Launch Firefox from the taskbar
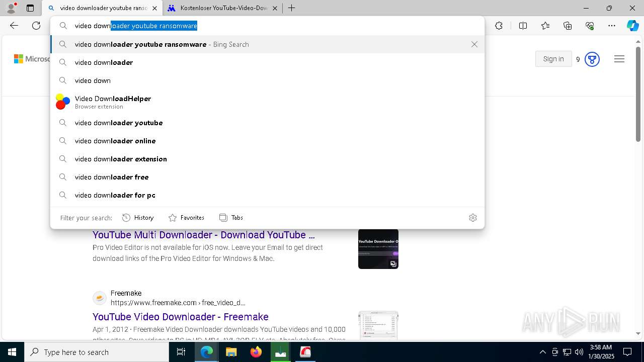 click(x=256, y=352)
